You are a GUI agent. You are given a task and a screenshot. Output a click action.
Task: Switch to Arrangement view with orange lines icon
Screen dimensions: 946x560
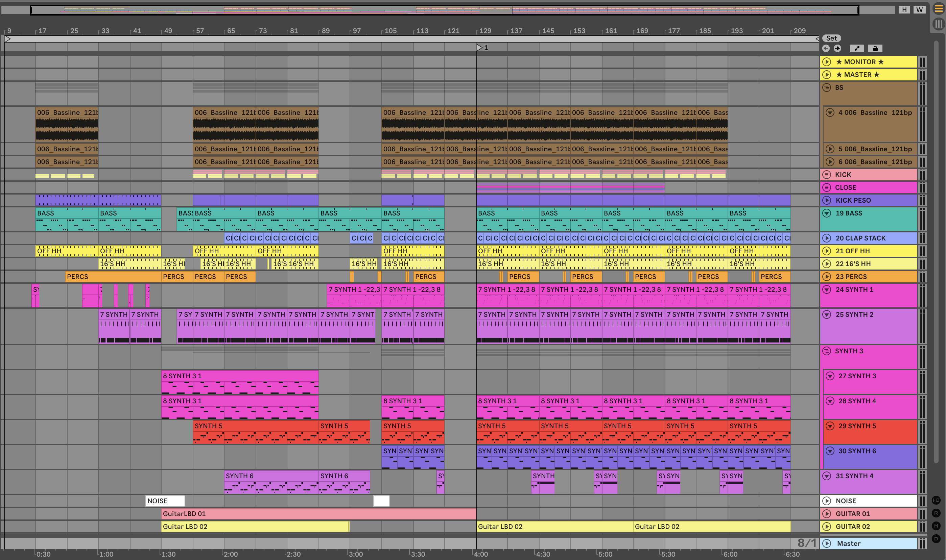click(x=939, y=8)
